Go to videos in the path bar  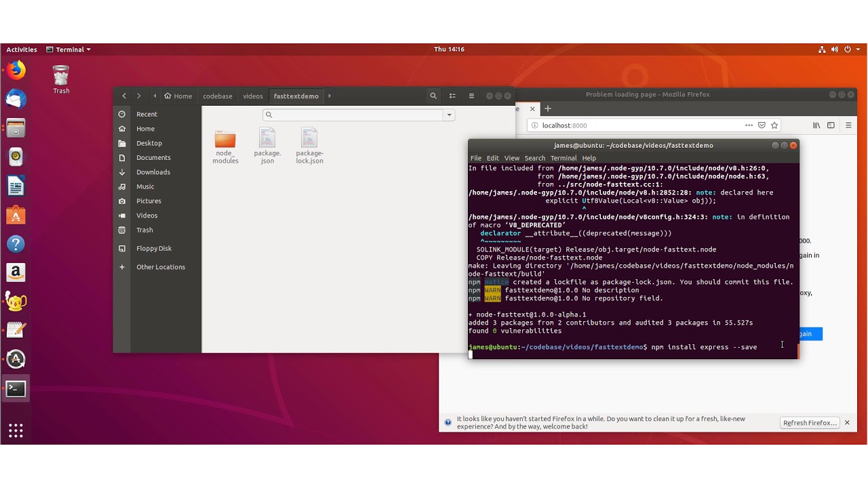tap(253, 96)
